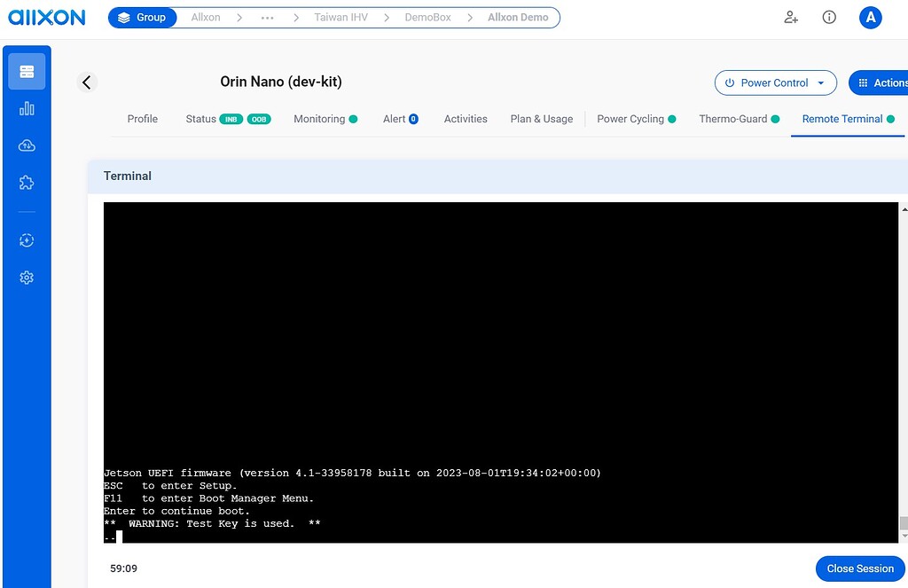Open the Power Control dropdown
The width and height of the screenshot is (908, 588).
[x=775, y=82]
